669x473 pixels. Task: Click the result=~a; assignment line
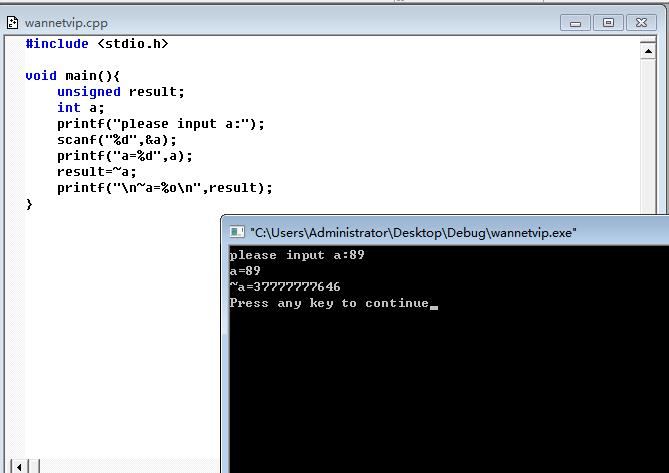click(97, 172)
